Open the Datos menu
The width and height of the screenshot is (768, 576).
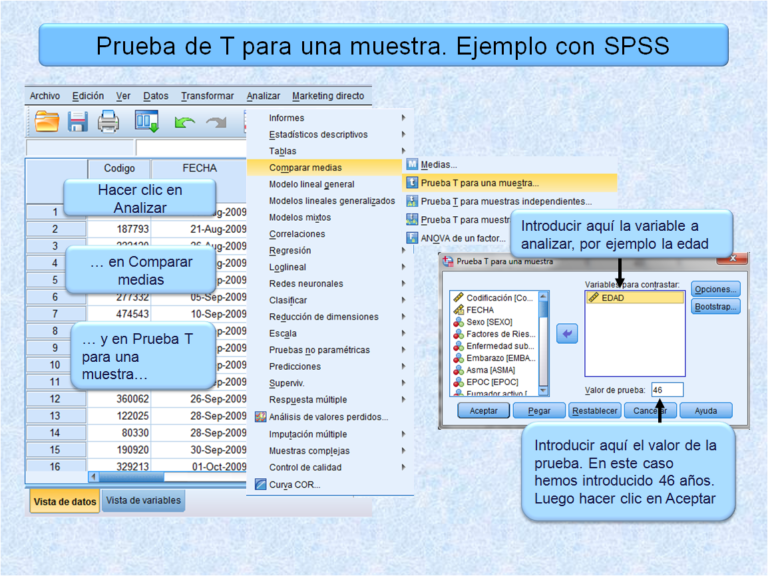click(156, 96)
